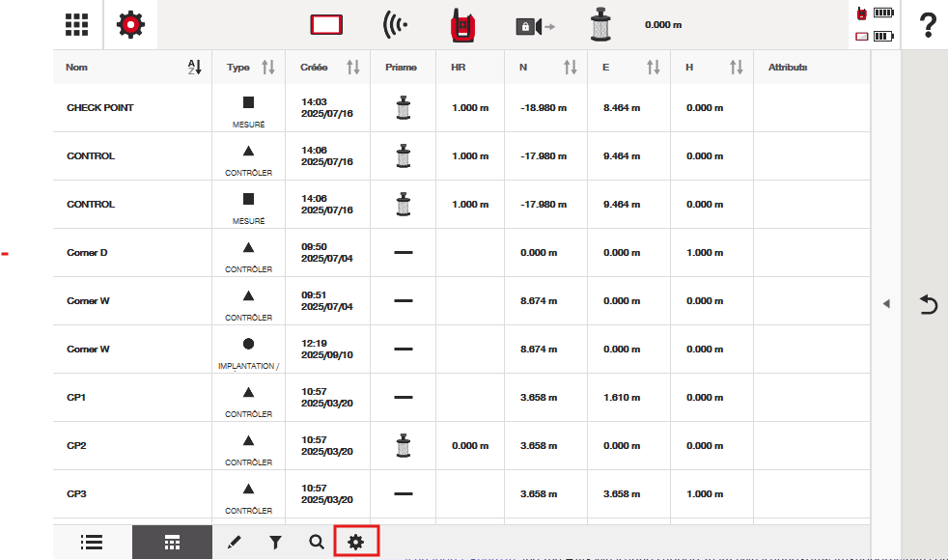Open the filter funnel tool
The height and width of the screenshot is (560, 948).
pyautogui.click(x=274, y=543)
